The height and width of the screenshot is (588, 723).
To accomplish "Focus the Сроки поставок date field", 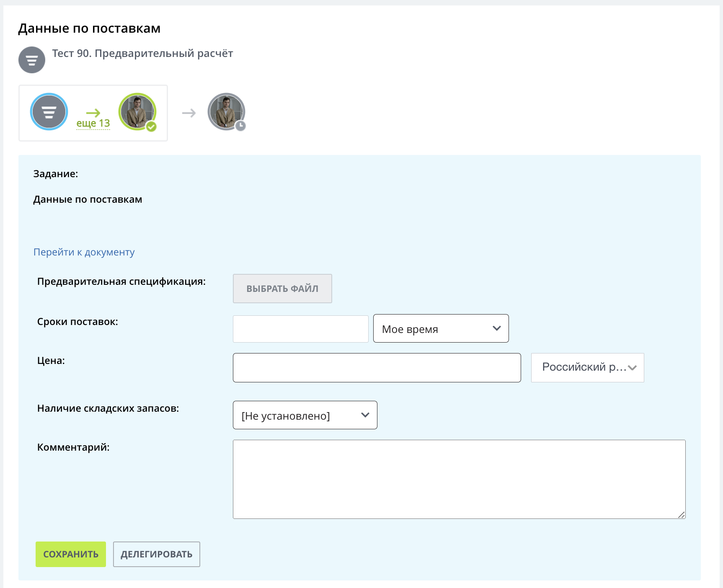I will coord(300,329).
